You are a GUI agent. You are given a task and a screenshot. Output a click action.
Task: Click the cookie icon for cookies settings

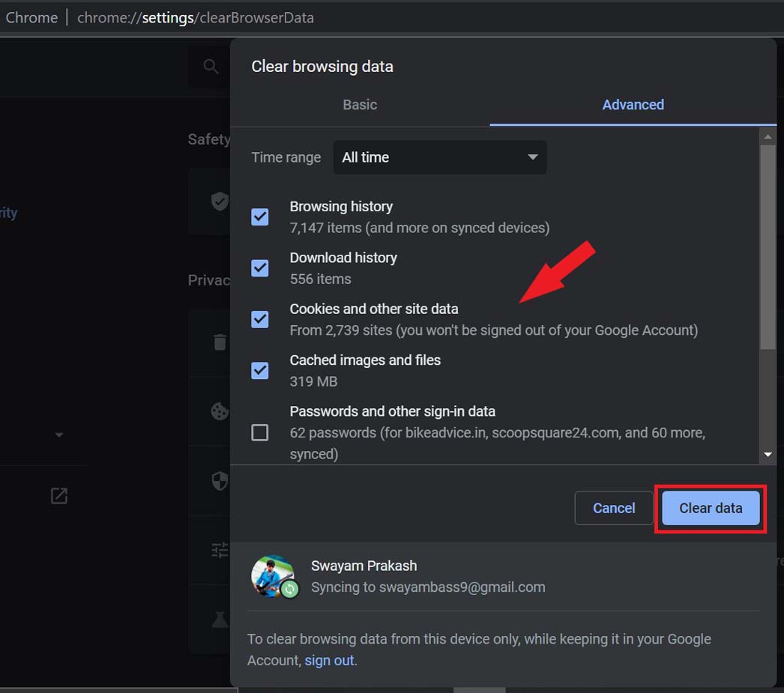point(219,411)
